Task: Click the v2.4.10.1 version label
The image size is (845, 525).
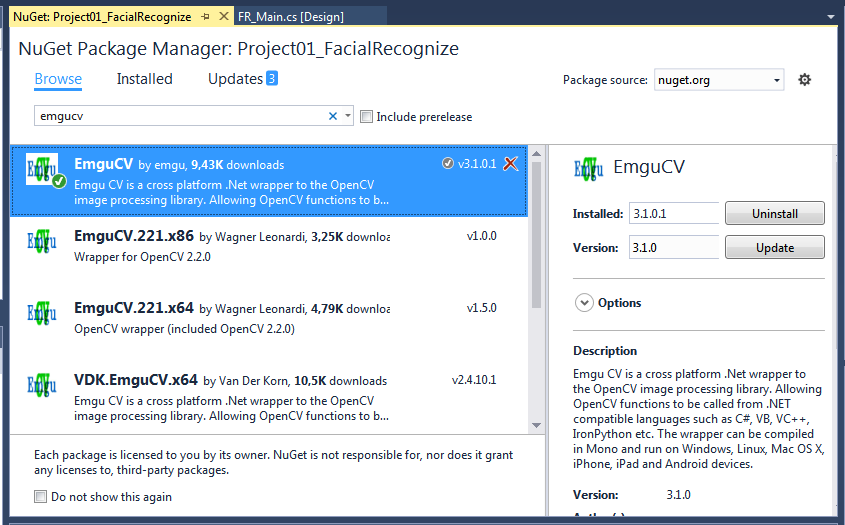Action: click(x=474, y=379)
